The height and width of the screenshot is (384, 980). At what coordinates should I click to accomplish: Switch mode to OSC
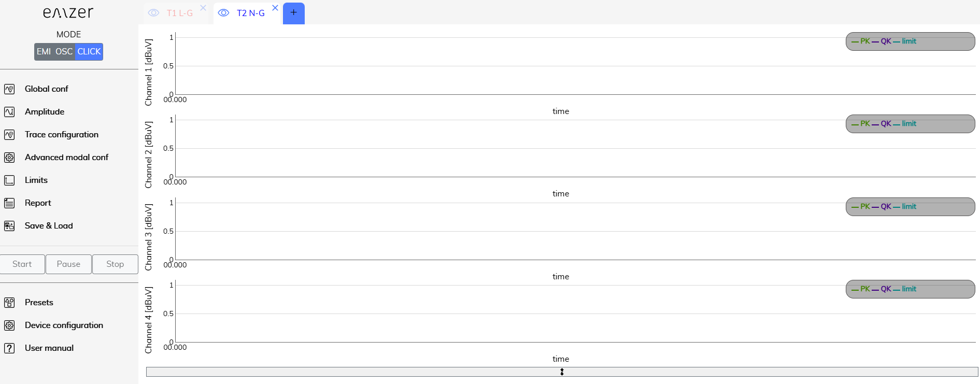pos(64,52)
